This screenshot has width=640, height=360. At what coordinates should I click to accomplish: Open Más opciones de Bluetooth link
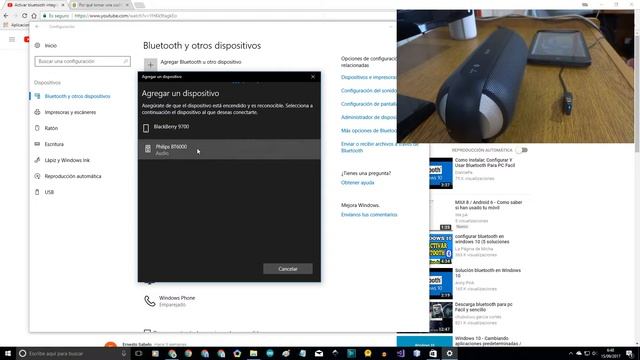(x=369, y=131)
